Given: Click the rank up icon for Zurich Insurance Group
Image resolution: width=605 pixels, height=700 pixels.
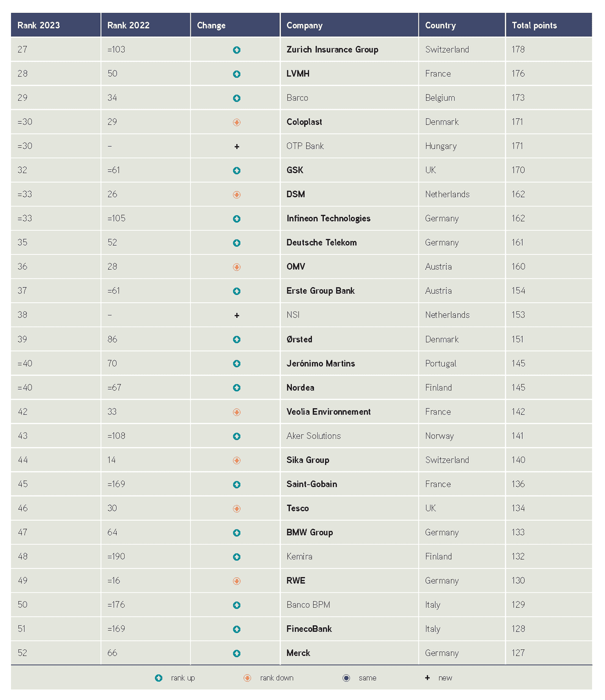Looking at the screenshot, I should pos(237,50).
